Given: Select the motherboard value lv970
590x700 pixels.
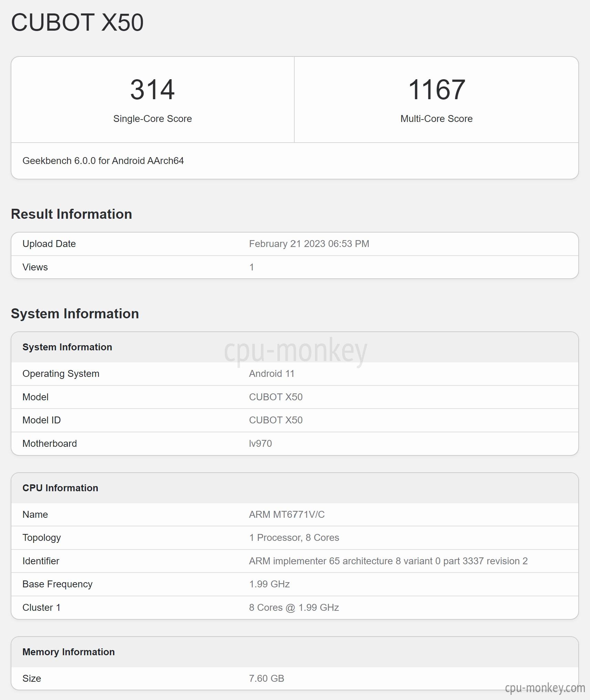Looking at the screenshot, I should [261, 443].
